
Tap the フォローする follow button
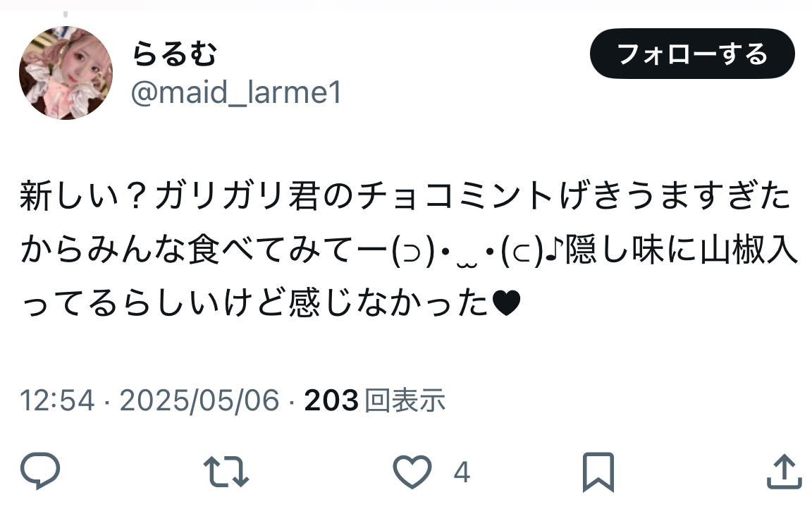point(692,54)
